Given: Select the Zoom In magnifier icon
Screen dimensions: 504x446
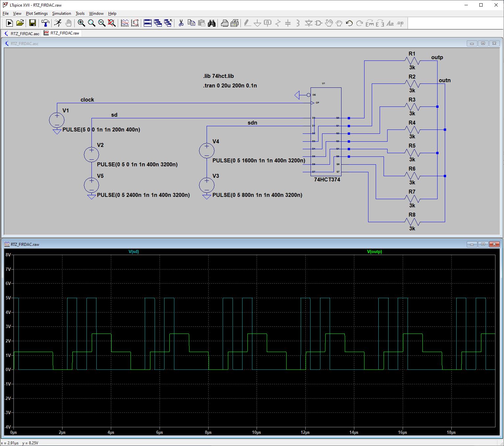Looking at the screenshot, I should pyautogui.click(x=81, y=23).
